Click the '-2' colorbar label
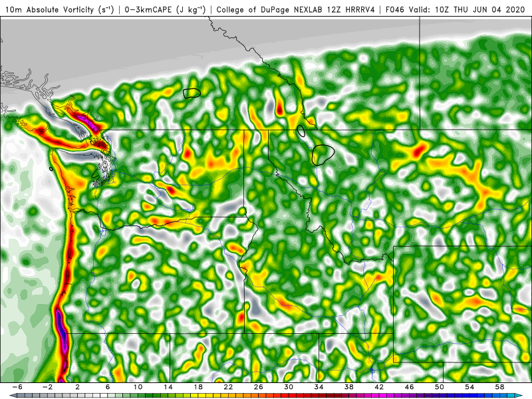This screenshot has height=399, width=532. (47, 387)
